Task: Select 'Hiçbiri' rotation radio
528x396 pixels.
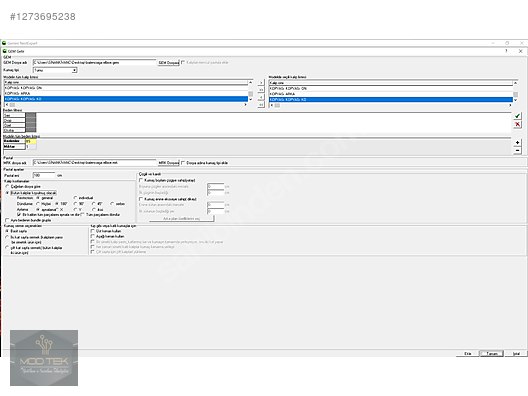Action: (x=38, y=204)
